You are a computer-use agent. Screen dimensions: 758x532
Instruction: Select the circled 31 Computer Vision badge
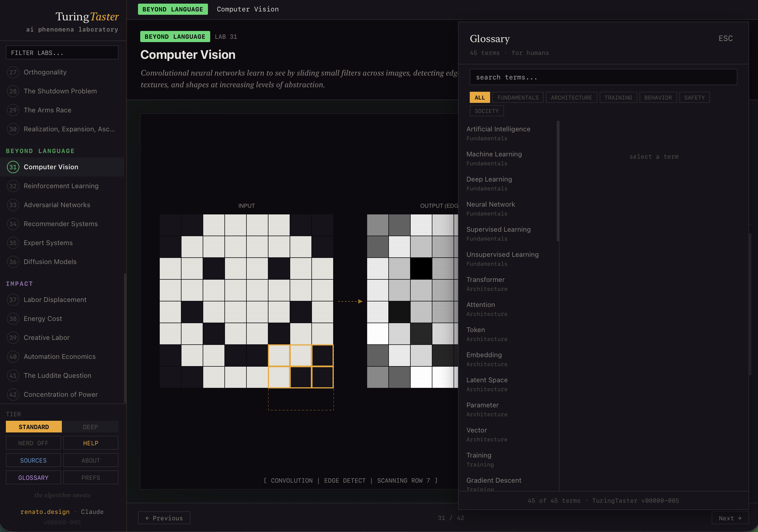[x=13, y=167]
